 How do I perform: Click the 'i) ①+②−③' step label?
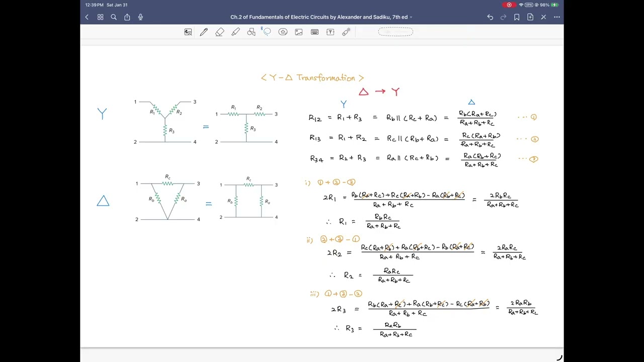click(330, 183)
